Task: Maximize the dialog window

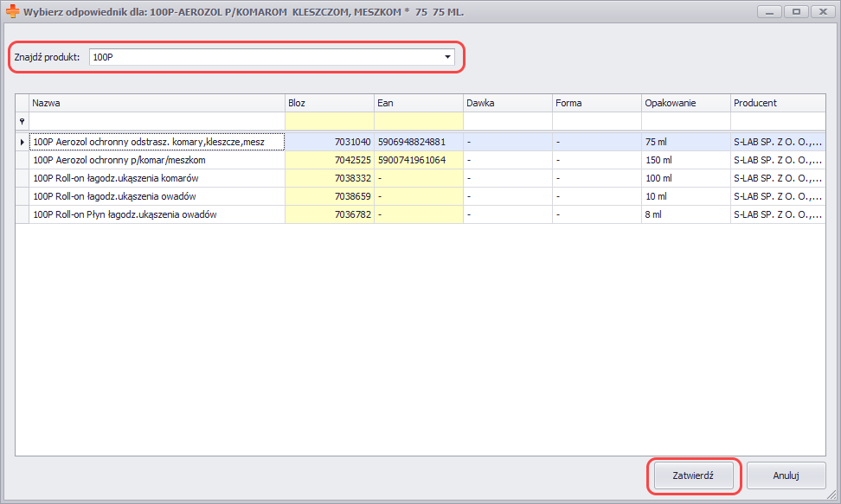Action: [x=795, y=11]
